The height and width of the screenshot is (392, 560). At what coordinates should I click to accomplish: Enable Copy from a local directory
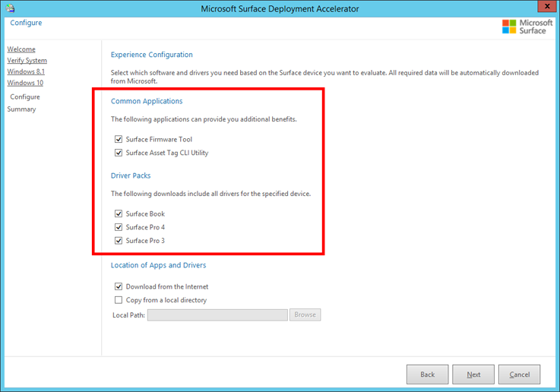(119, 300)
